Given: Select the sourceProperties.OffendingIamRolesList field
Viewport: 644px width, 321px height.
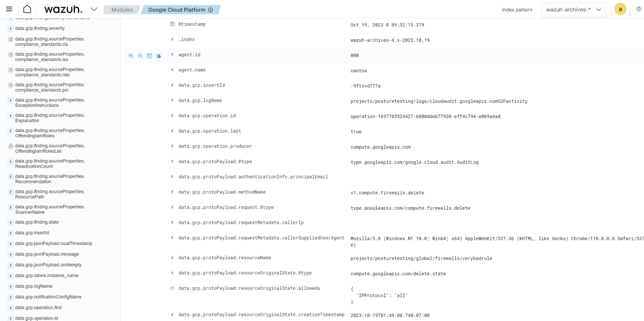Looking at the screenshot, I should click(x=50, y=148).
